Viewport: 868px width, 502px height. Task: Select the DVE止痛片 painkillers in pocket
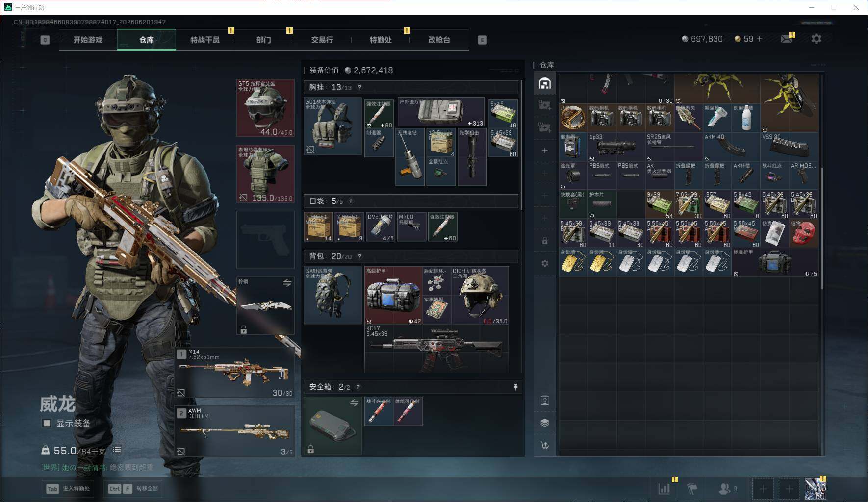point(380,226)
